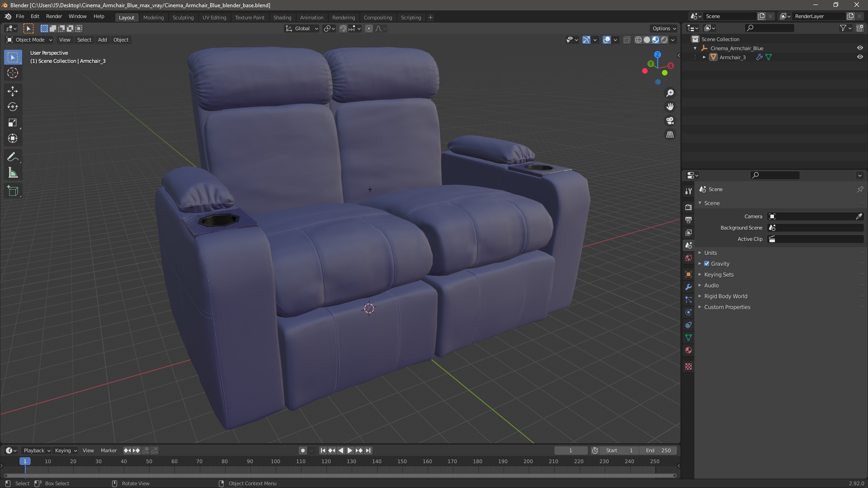The image size is (868, 488).
Task: Expand the Units panel
Action: (710, 253)
